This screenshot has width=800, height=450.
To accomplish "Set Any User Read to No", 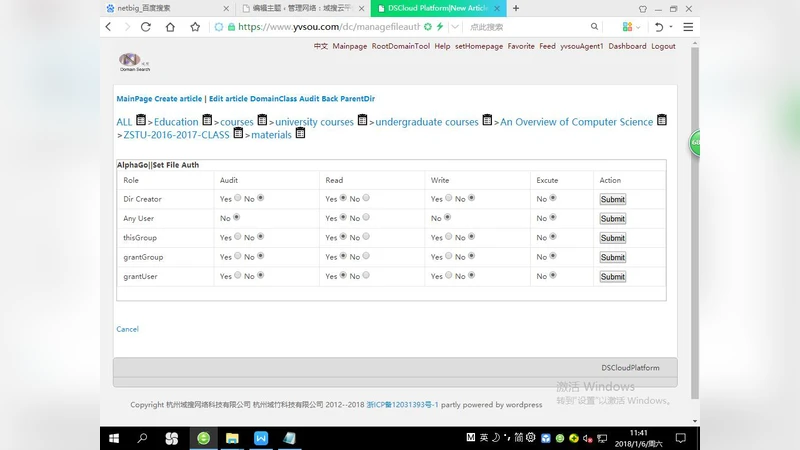I will [x=366, y=217].
